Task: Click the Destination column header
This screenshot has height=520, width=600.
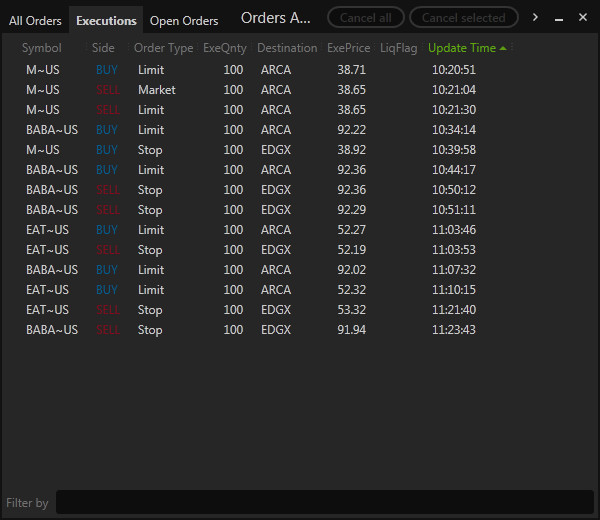Action: [x=287, y=48]
